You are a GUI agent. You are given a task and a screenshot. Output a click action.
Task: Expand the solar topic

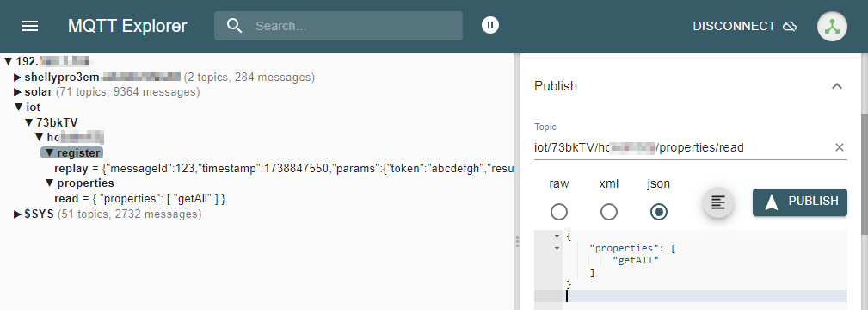click(18, 92)
